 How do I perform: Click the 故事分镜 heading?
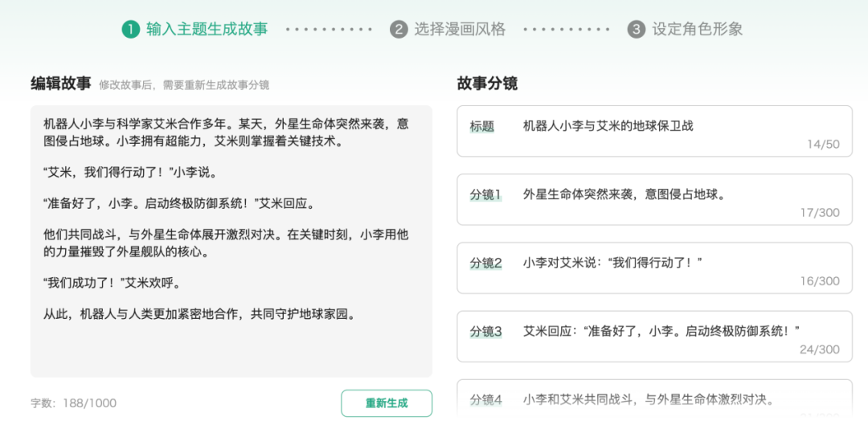pyautogui.click(x=487, y=84)
